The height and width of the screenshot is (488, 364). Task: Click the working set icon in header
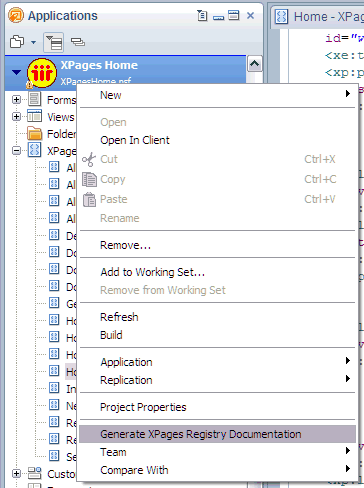202,15
